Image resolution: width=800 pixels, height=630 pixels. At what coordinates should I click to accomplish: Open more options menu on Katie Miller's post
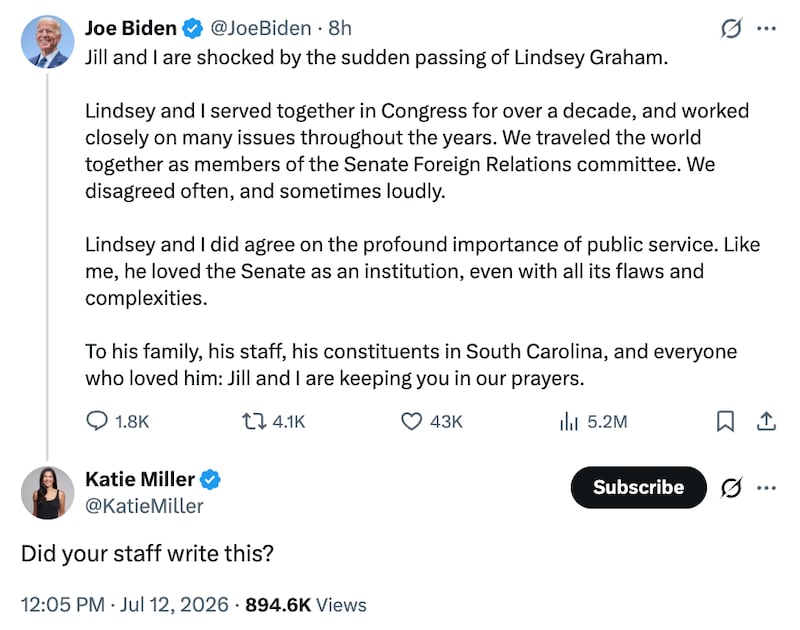[x=766, y=488]
